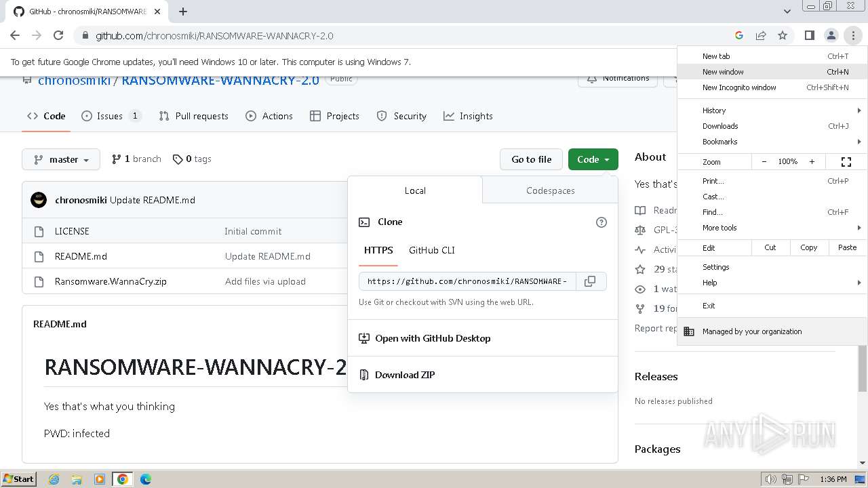Open the Issues repository tab
Screen dimensions: 868x488
[111, 116]
